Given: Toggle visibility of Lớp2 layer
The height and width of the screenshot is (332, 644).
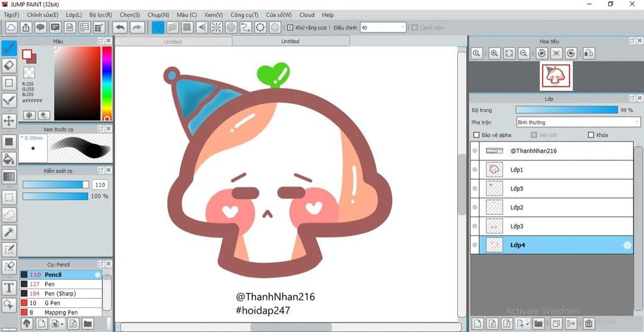Looking at the screenshot, I should pos(475,207).
